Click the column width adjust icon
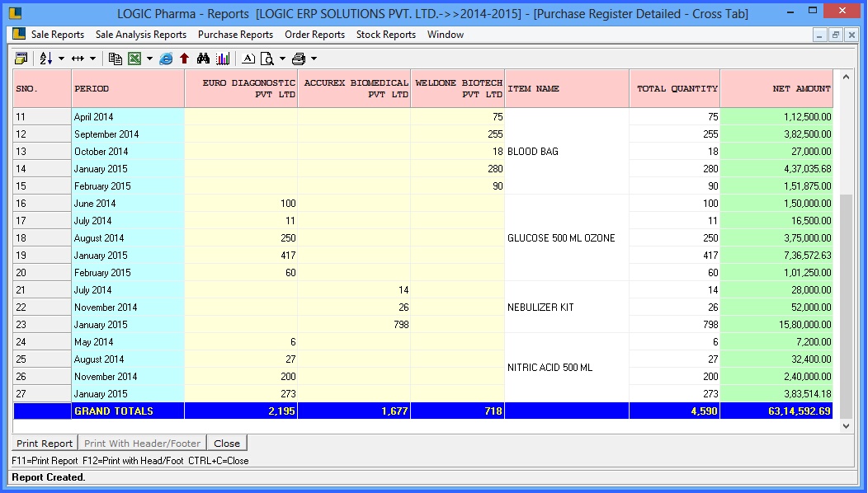Screen dimensions: 868x493 coord(78,58)
